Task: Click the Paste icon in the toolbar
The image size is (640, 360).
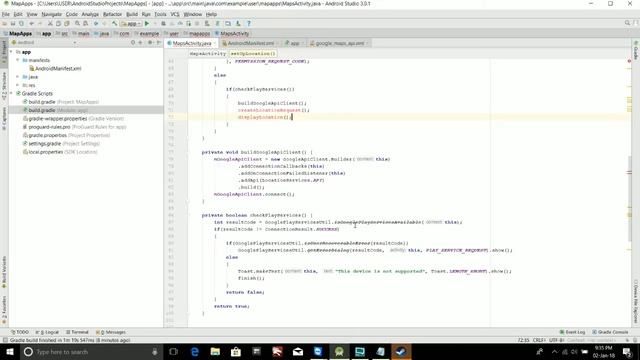Action: tap(67, 24)
